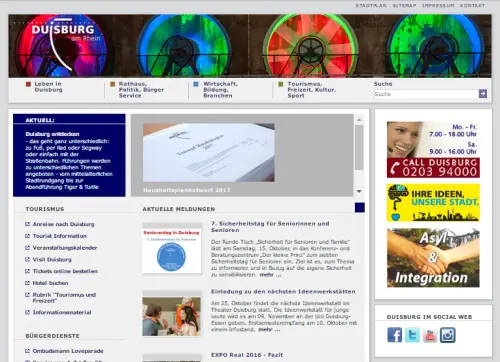Click the external-link icon beside Ombudsmann Loveparade
500x362 pixels.
coord(27,351)
